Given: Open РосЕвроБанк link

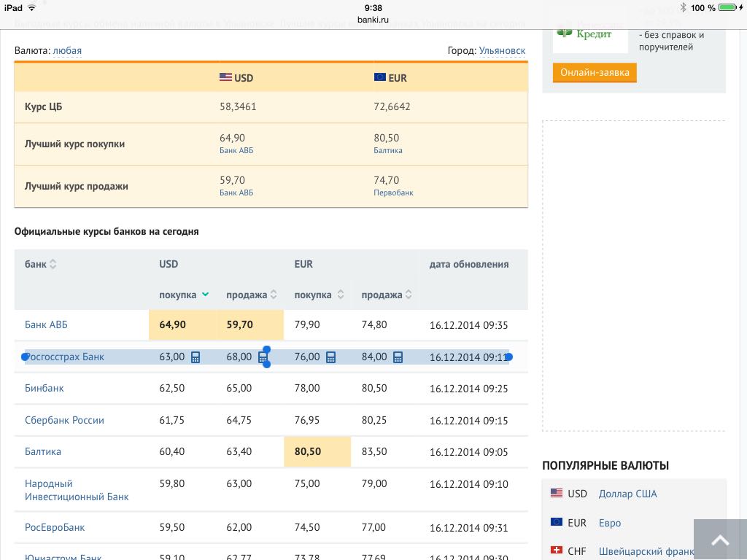Looking at the screenshot, I should [x=55, y=527].
